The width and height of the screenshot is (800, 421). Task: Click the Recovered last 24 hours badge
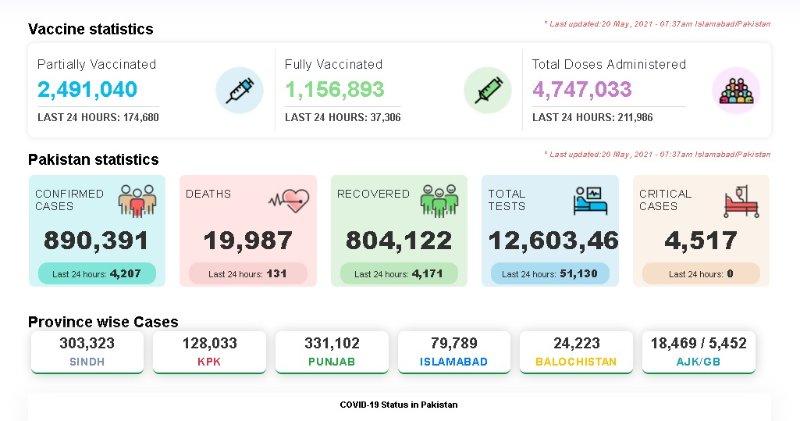point(399,273)
